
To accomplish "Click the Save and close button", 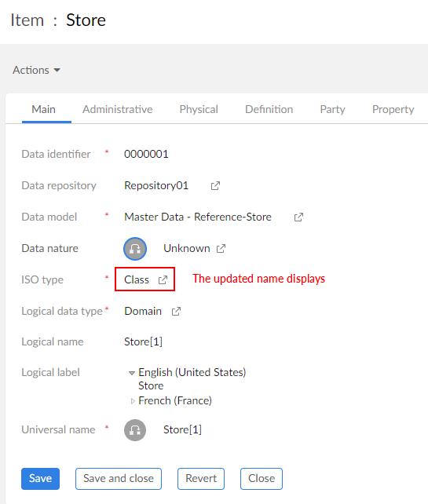I will (x=119, y=479).
